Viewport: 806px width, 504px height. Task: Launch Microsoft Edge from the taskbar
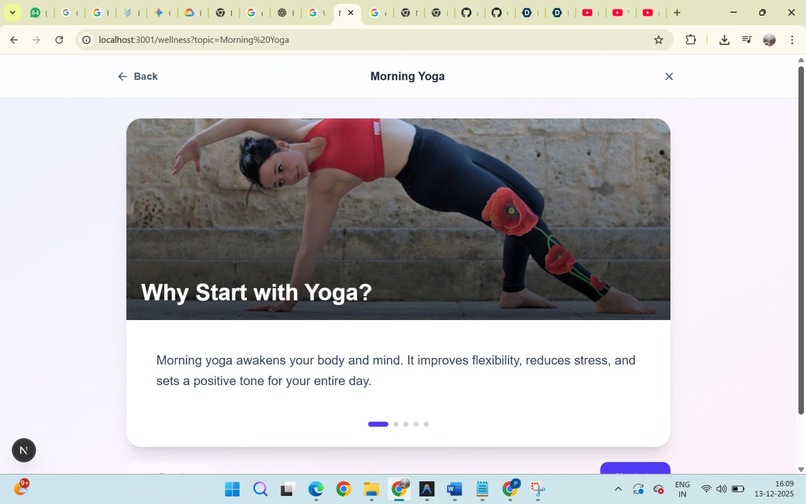coord(316,489)
